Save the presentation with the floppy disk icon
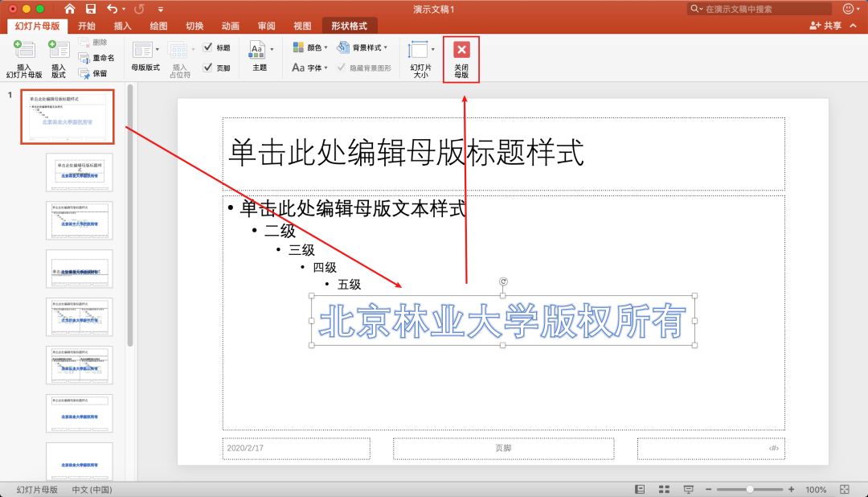The image size is (868, 497). pyautogui.click(x=91, y=9)
